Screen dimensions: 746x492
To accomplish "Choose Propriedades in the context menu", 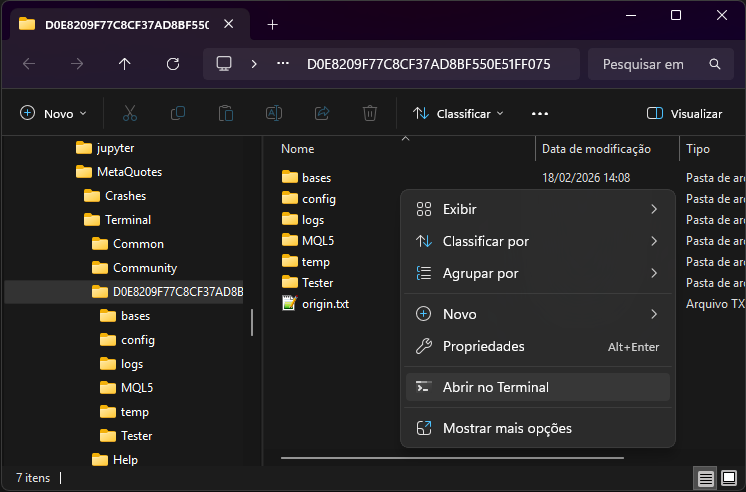I will [x=538, y=346].
